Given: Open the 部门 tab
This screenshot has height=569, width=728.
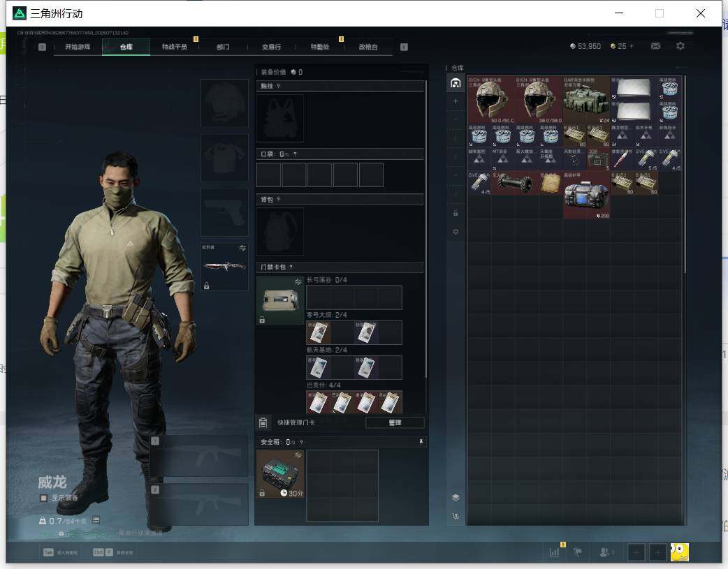Looking at the screenshot, I should 223,47.
